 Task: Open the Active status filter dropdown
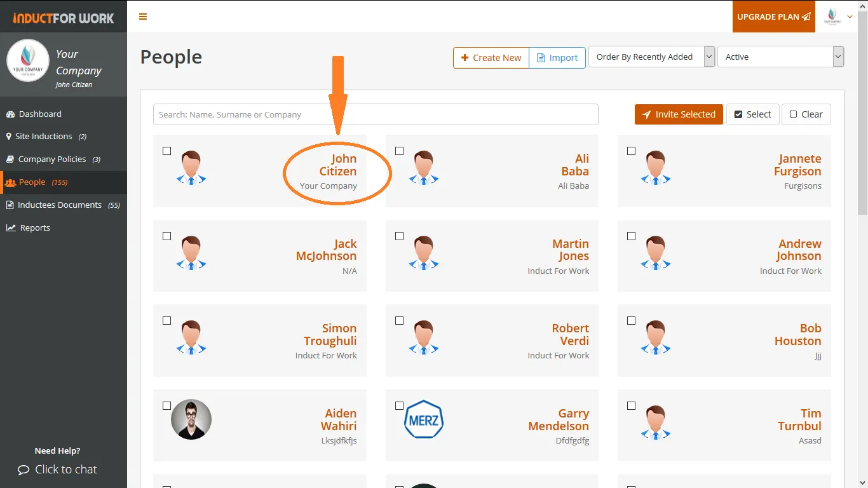[780, 57]
